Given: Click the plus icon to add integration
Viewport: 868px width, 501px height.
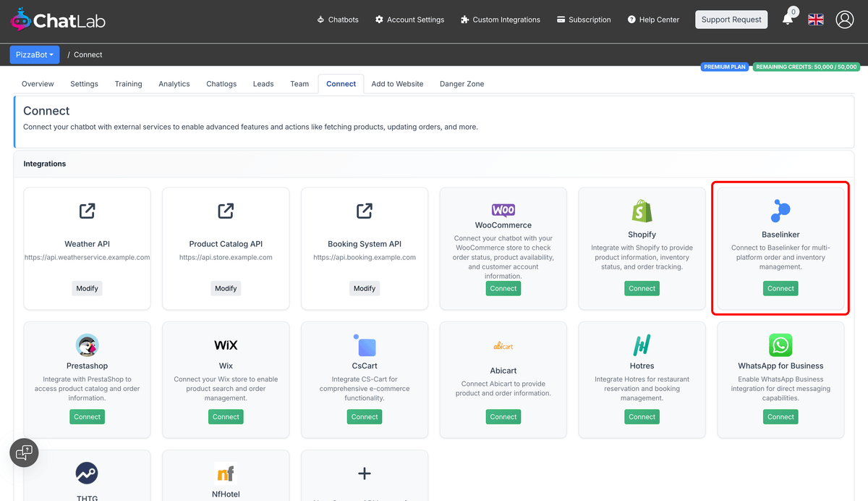Looking at the screenshot, I should click(365, 473).
